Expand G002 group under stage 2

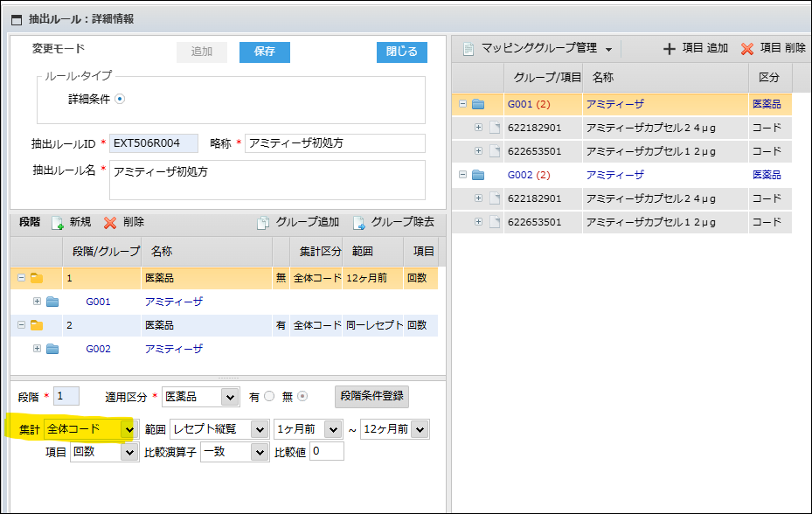(x=37, y=348)
